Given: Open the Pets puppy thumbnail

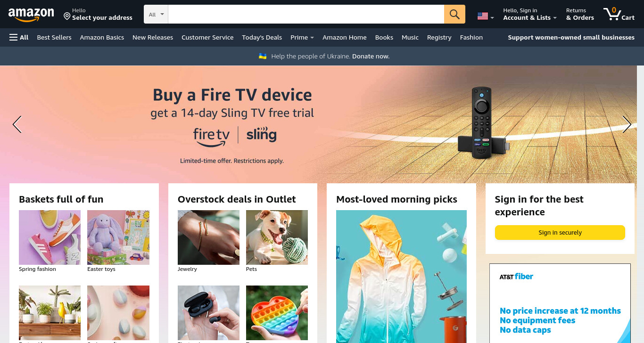Looking at the screenshot, I should click(277, 237).
